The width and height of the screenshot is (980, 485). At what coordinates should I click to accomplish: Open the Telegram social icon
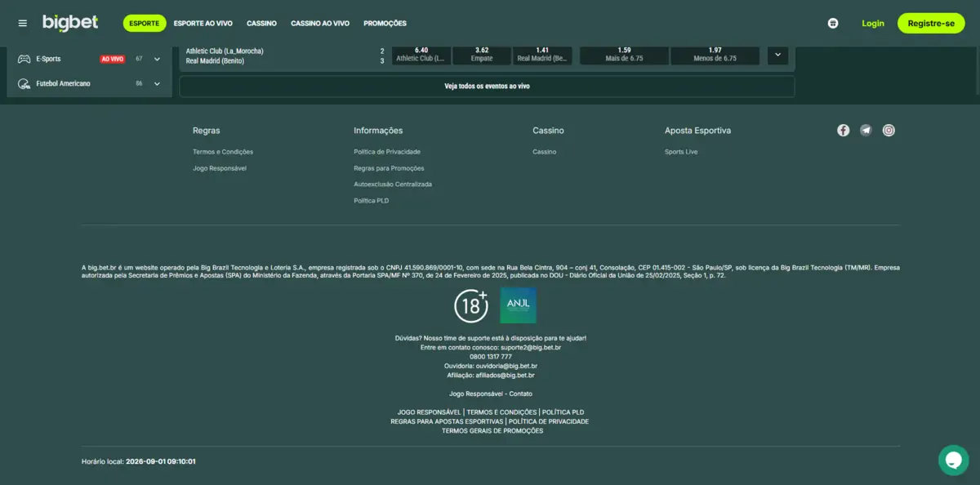(866, 130)
